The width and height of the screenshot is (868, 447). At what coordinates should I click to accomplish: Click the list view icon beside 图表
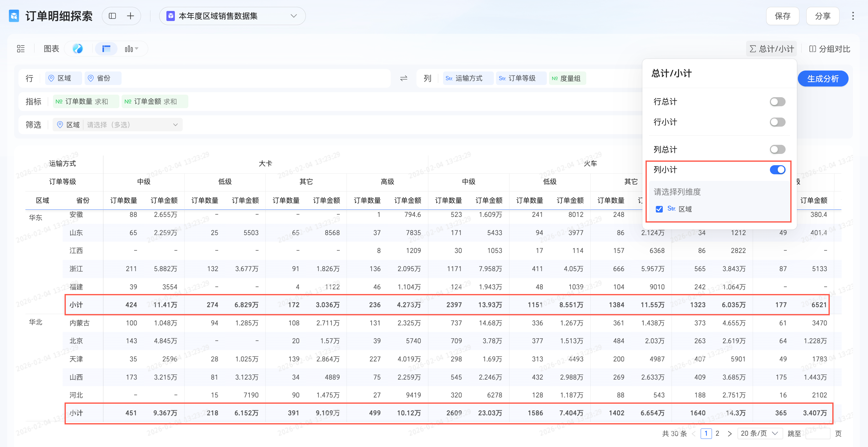point(21,49)
